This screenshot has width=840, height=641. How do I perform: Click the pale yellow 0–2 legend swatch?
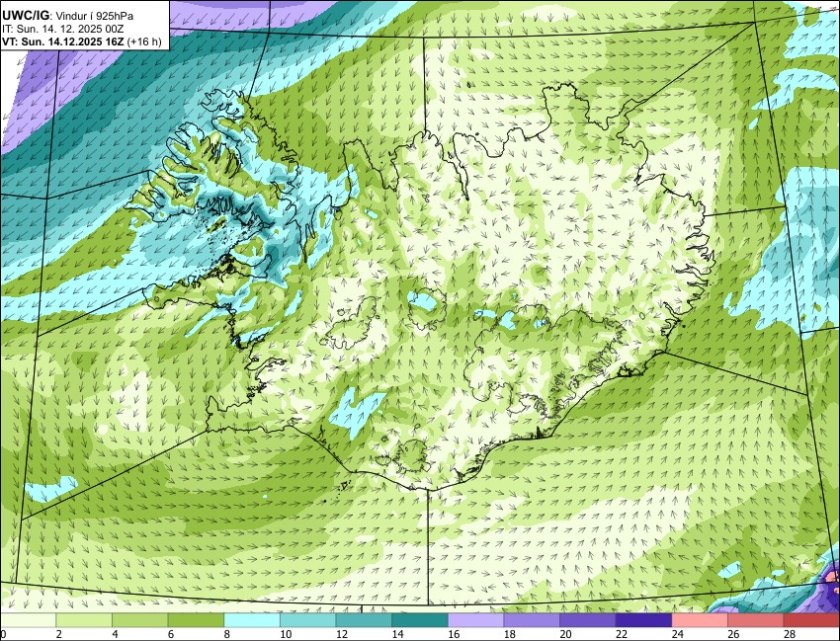(x=28, y=620)
